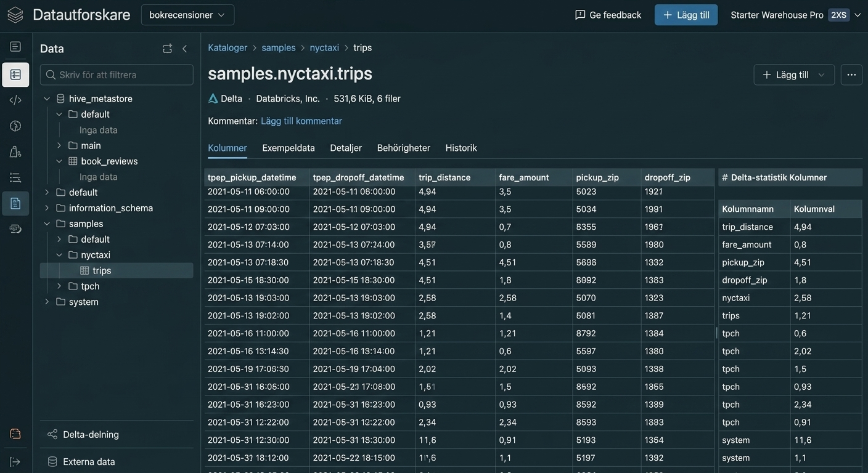Viewport: 868px width, 473px height.
Task: Click the pickup zip cell 8355
Action: point(607,227)
